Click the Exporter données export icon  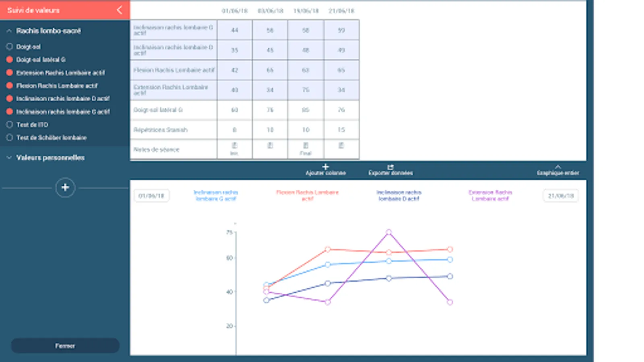(390, 167)
